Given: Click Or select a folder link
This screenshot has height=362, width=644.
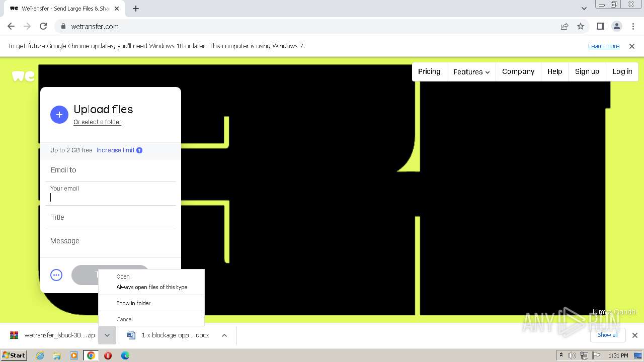Looking at the screenshot, I should 98,122.
